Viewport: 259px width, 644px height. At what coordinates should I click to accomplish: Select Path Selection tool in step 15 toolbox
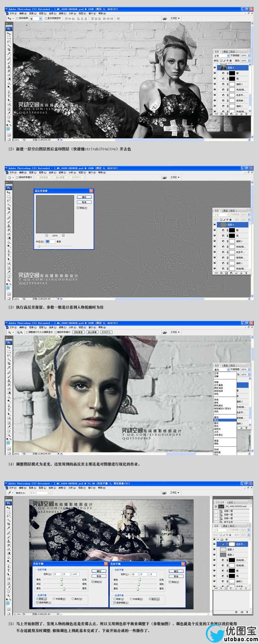(x=9, y=574)
